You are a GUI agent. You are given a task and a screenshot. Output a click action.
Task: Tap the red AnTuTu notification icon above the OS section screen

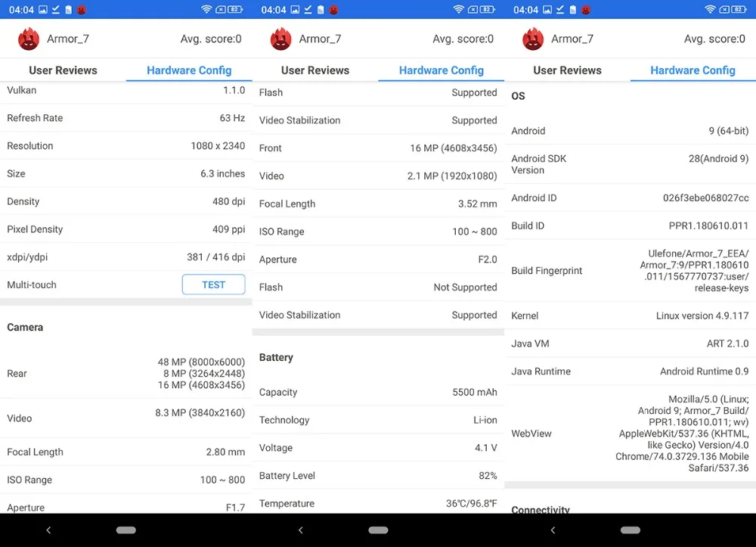586,10
